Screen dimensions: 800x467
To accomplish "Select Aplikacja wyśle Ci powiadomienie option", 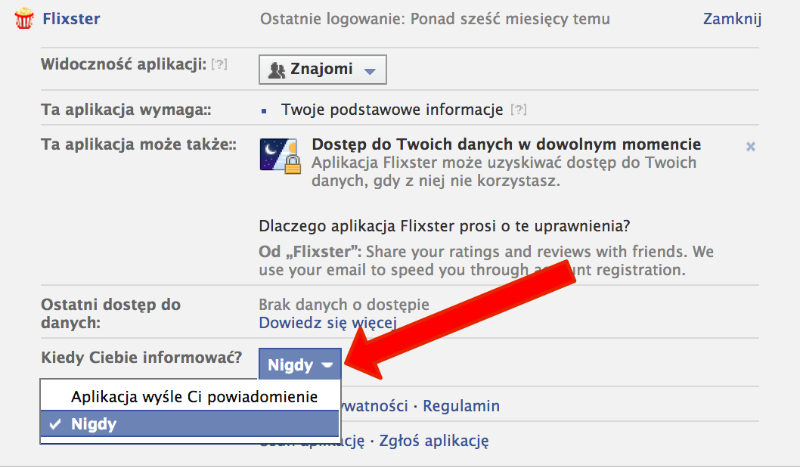I will point(190,397).
